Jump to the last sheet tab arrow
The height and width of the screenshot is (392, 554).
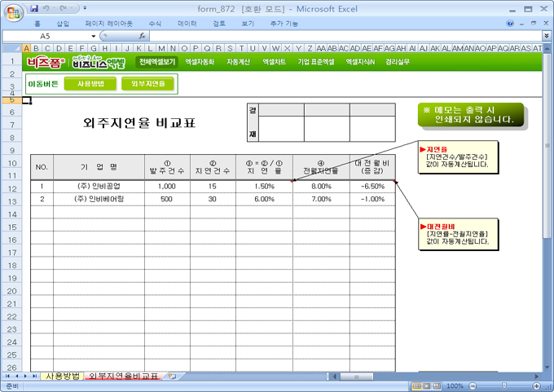point(34,376)
